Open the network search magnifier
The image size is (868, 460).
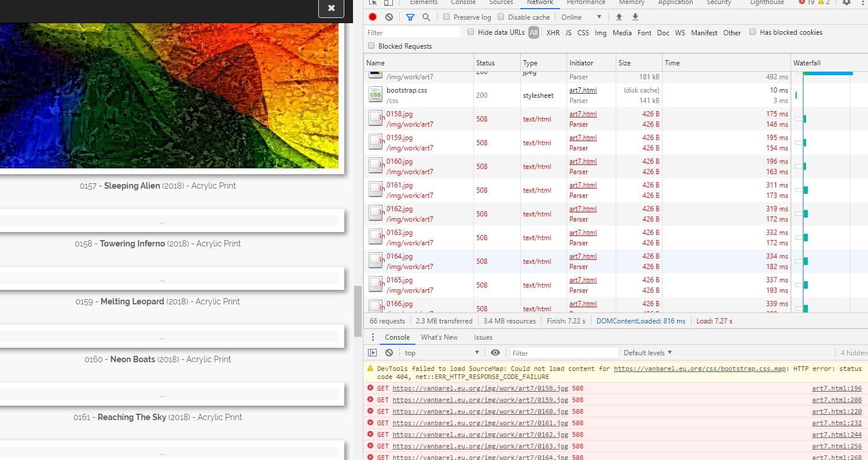[426, 17]
